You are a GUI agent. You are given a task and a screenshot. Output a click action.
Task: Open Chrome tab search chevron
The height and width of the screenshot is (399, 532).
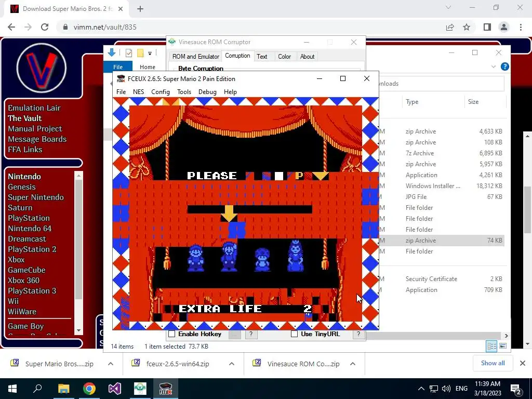click(x=448, y=7)
